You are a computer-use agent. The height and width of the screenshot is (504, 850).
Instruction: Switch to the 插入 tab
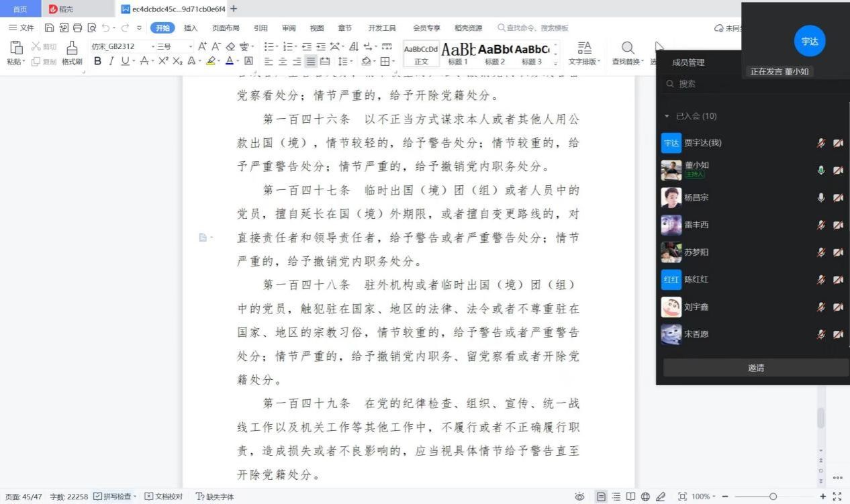[x=191, y=28]
